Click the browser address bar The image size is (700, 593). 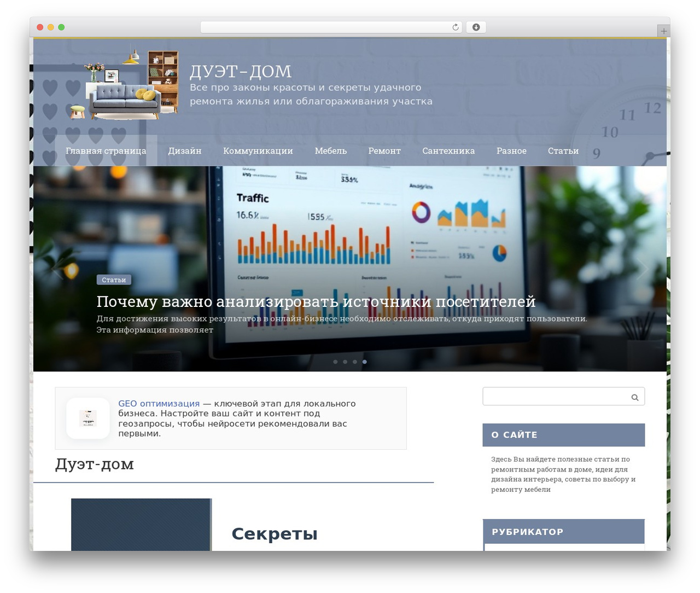click(331, 27)
